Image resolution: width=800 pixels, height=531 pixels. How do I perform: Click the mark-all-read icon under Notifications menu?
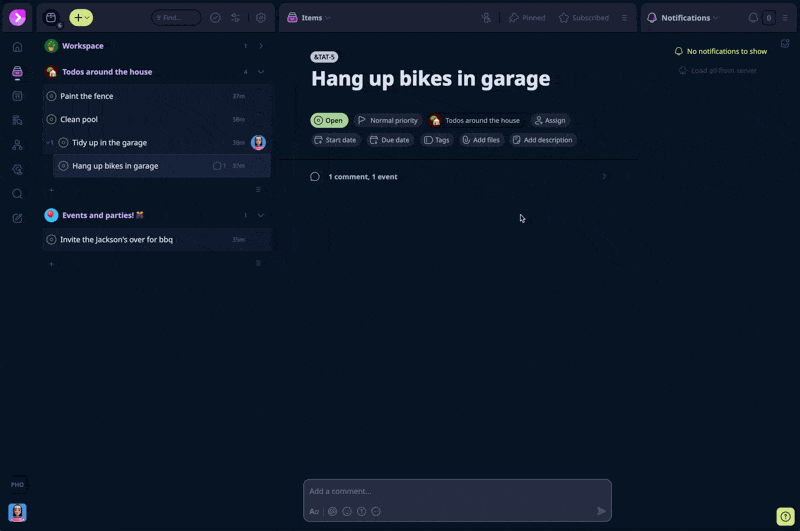(785, 43)
